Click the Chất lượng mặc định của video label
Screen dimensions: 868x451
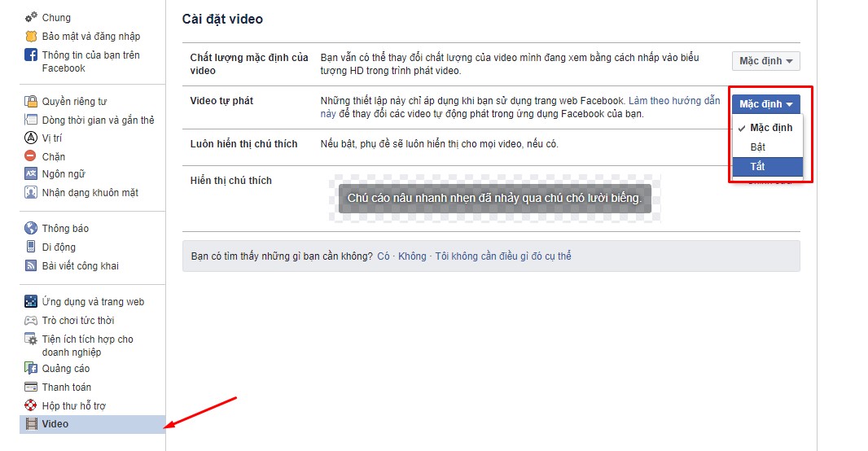tap(249, 64)
